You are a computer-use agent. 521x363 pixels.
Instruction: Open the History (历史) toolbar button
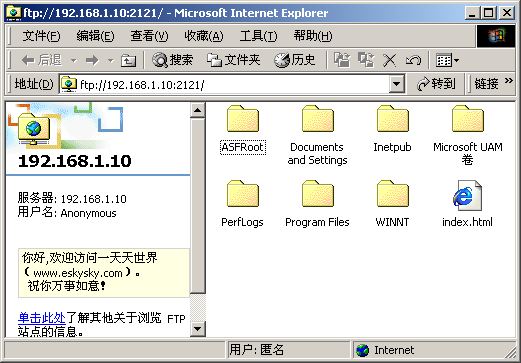(295, 60)
